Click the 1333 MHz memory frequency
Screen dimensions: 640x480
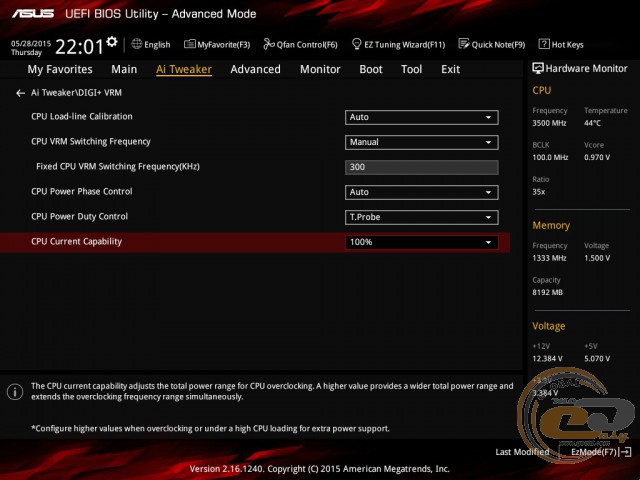[549, 258]
